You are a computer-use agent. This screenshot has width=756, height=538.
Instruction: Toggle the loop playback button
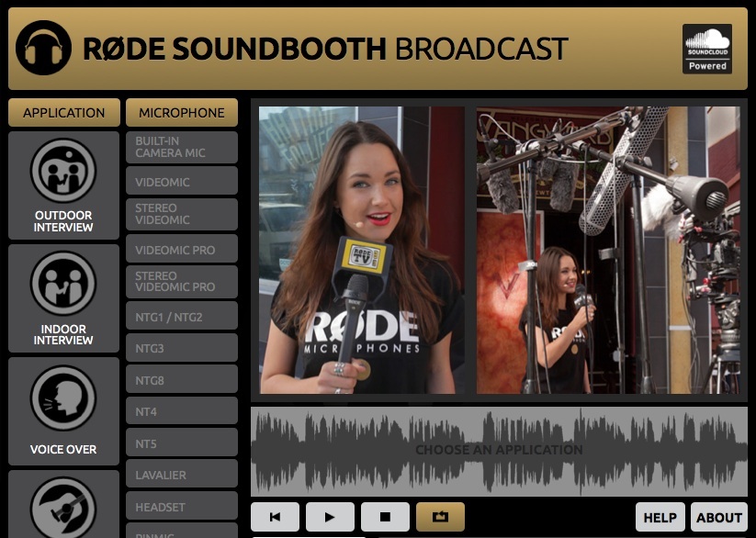click(x=440, y=517)
